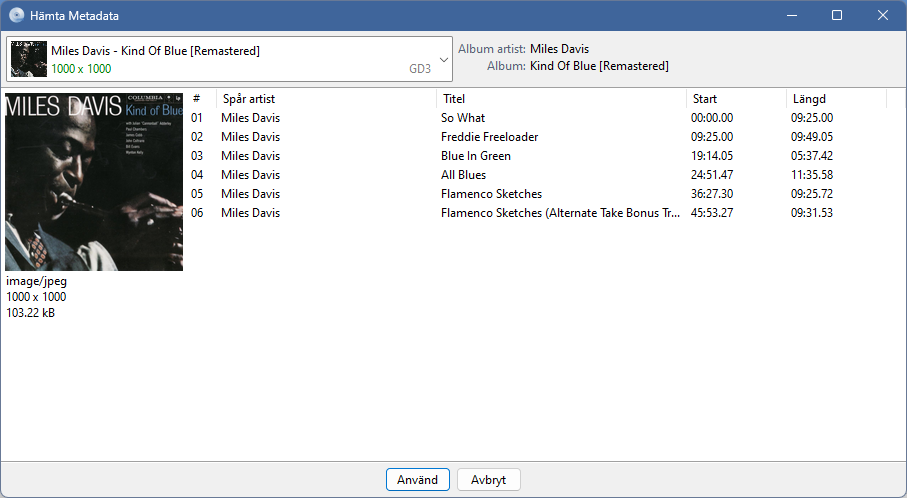This screenshot has height=498, width=907.
Task: Click start time 24:51.47
Action: tap(711, 175)
